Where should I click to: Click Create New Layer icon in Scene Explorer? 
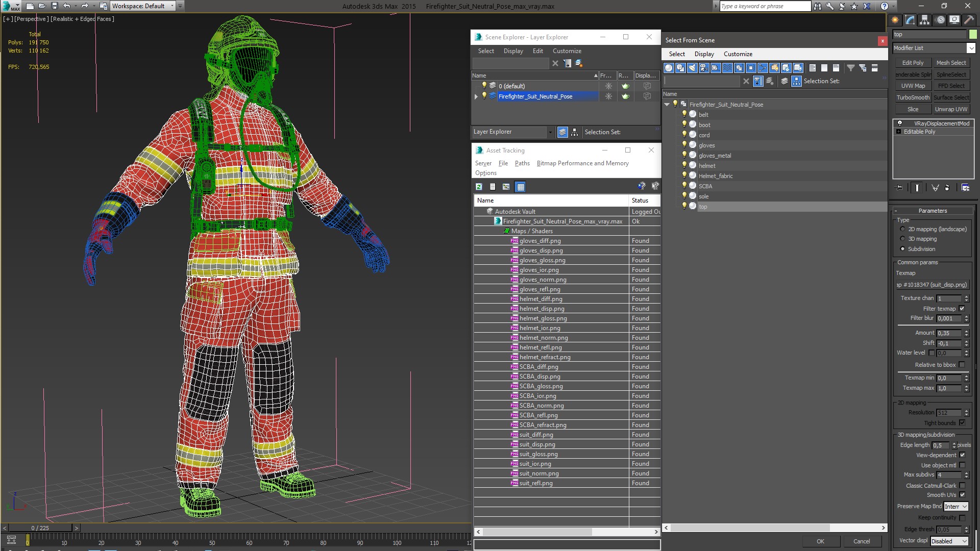tap(579, 63)
